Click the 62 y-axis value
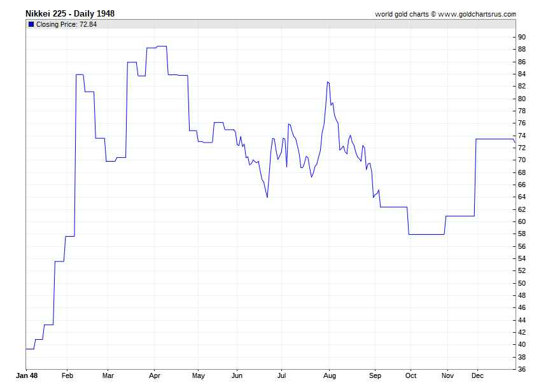The width and height of the screenshot is (541, 392). click(522, 209)
